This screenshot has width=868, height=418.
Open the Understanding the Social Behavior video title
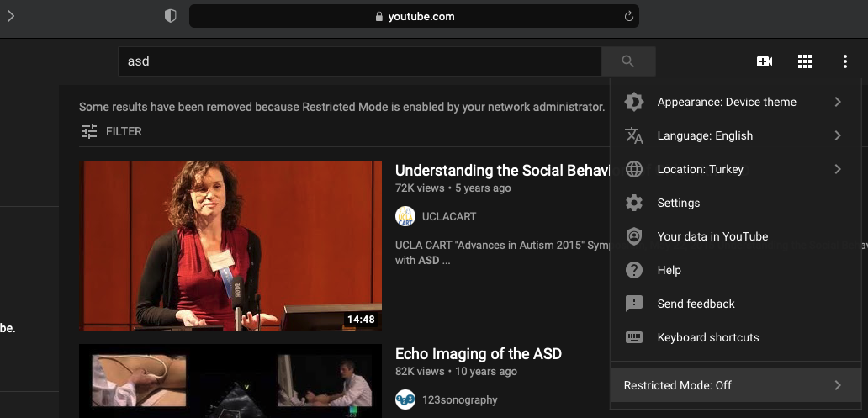pos(503,171)
